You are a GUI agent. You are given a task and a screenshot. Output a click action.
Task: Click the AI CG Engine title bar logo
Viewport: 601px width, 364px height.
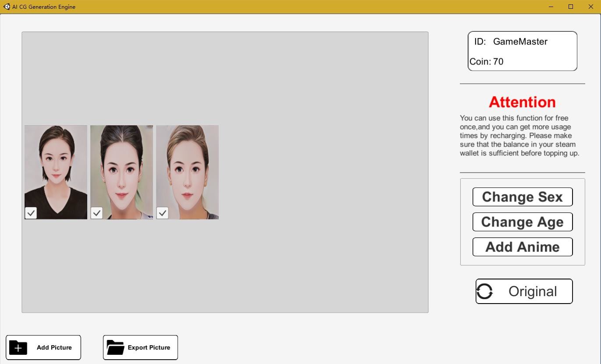click(x=7, y=7)
